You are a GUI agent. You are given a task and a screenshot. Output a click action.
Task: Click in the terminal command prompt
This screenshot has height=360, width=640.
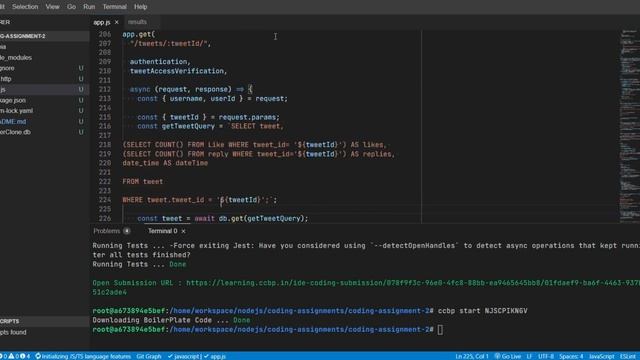[x=440, y=329]
